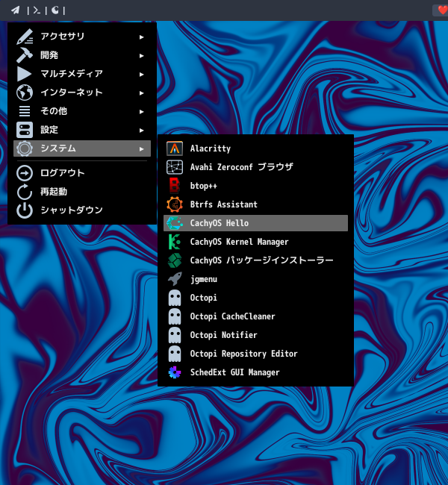The width and height of the screenshot is (448, 485).
Task: Open the マルチメディア category
Action: tap(82, 74)
